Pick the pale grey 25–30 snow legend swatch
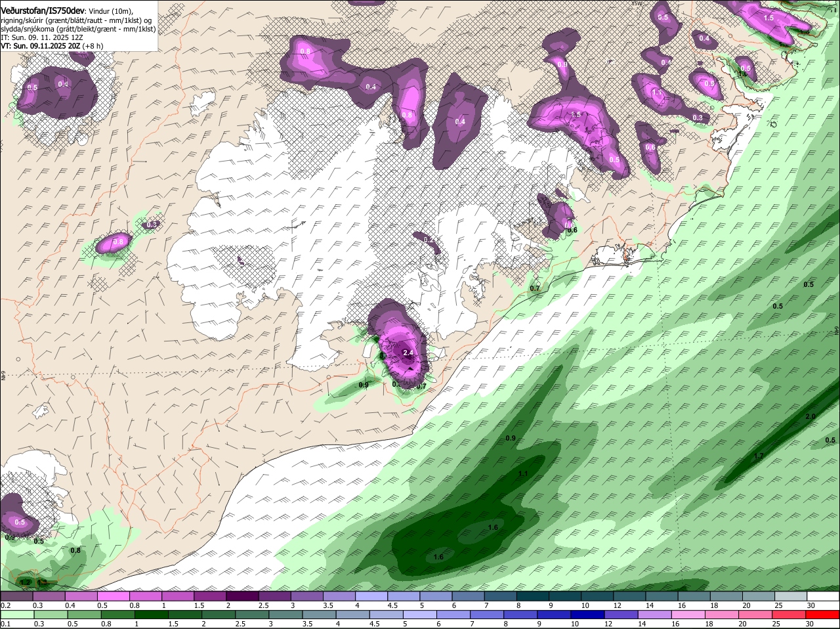The image size is (840, 629). tap(791, 596)
